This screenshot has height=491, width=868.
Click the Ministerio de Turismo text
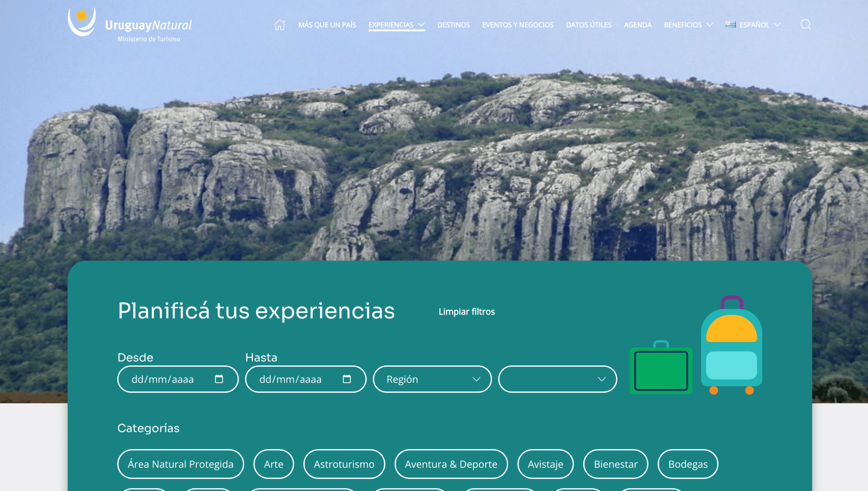click(149, 39)
